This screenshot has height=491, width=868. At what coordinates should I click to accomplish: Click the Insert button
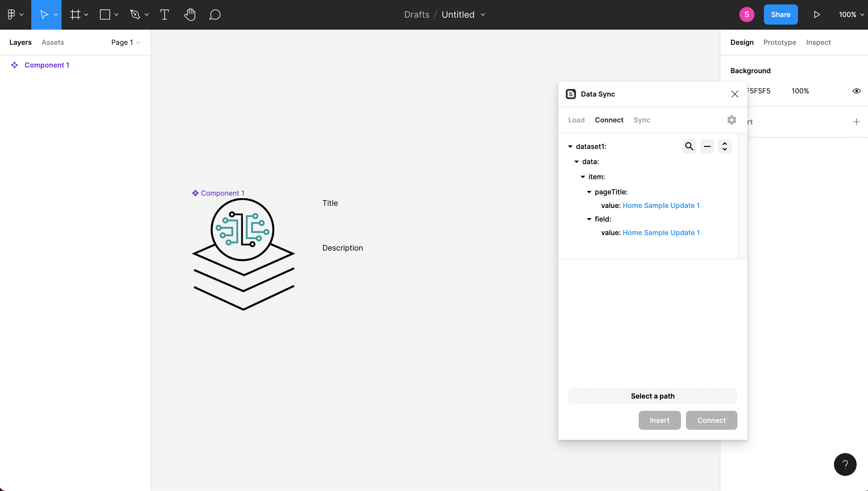click(x=659, y=420)
